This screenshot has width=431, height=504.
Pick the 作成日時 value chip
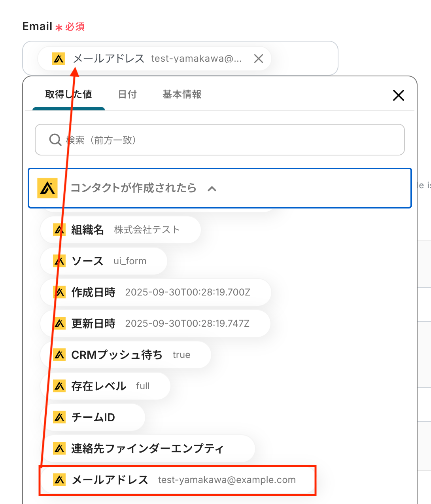156,292
